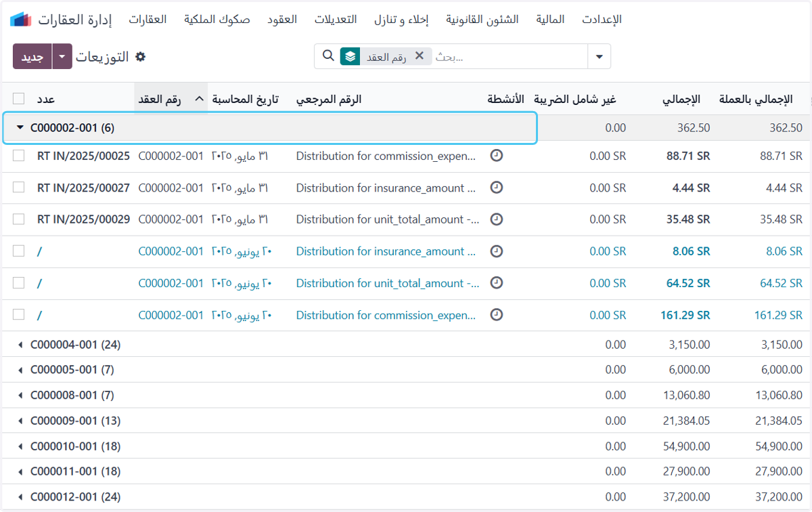The image size is (812, 512).
Task: Open record RT IN/2025/00025
Action: [x=83, y=156]
